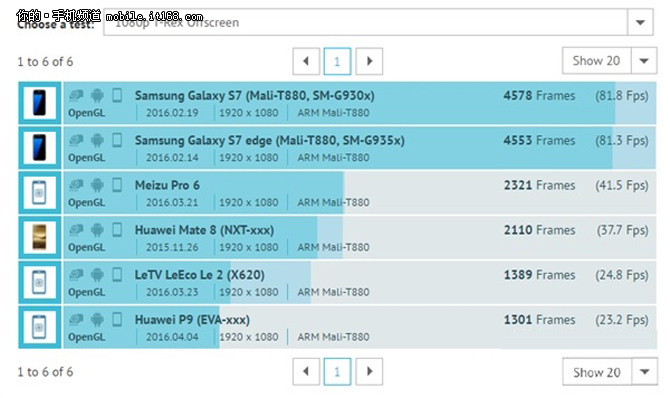670x398 pixels.
Task: Click top '1 to 6 of 6' count text
Action: (45, 62)
